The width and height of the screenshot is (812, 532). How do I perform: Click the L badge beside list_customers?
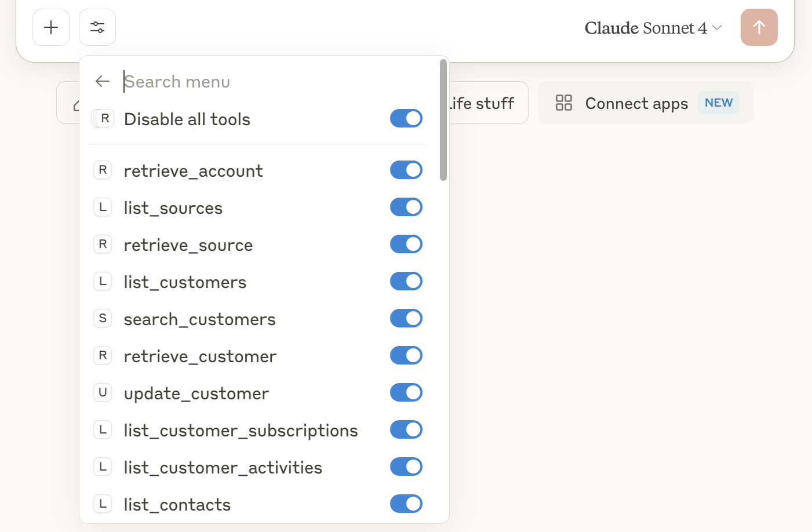103,281
